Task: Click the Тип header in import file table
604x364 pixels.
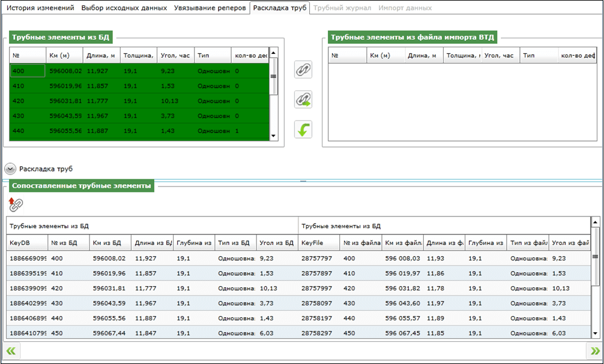Action: pos(539,55)
